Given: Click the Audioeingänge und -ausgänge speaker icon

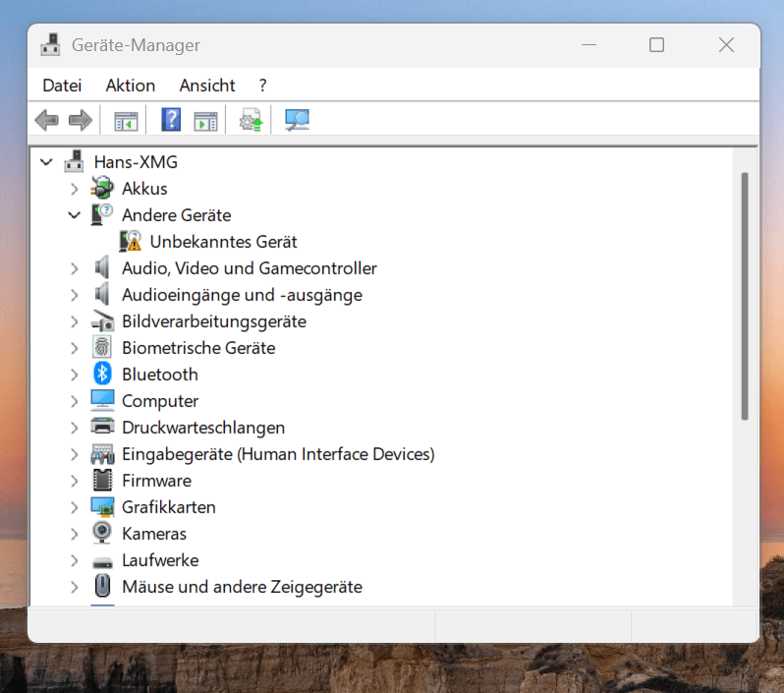Looking at the screenshot, I should 102,295.
